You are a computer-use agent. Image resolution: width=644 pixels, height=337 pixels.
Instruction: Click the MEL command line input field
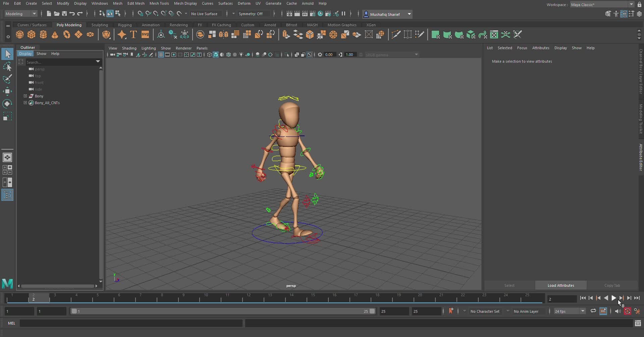131,323
